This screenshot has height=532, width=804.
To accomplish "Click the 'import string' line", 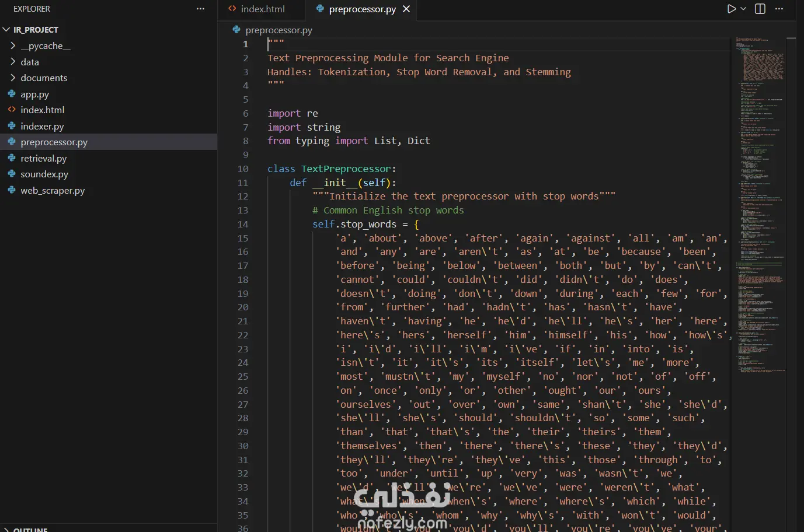I will tap(304, 127).
